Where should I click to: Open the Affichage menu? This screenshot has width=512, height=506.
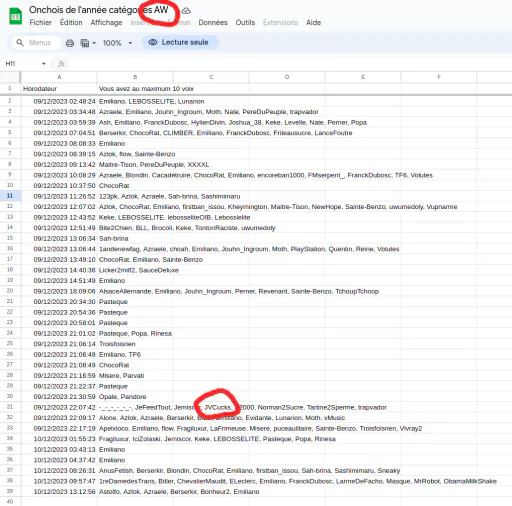point(106,23)
